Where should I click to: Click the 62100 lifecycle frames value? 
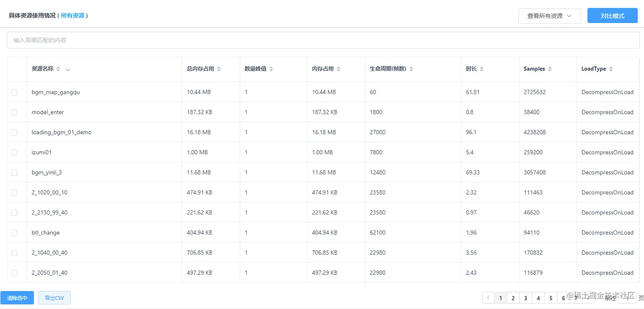pos(378,233)
